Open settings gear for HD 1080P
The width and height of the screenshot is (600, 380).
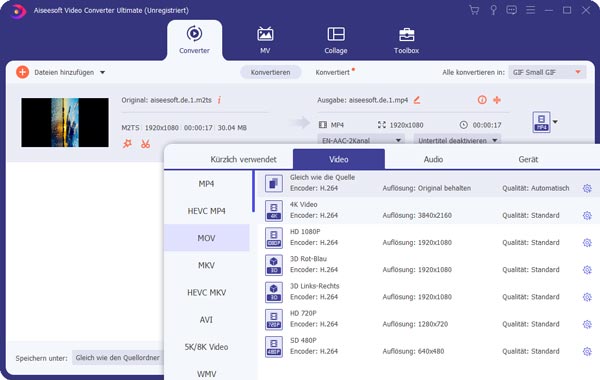[x=587, y=243]
